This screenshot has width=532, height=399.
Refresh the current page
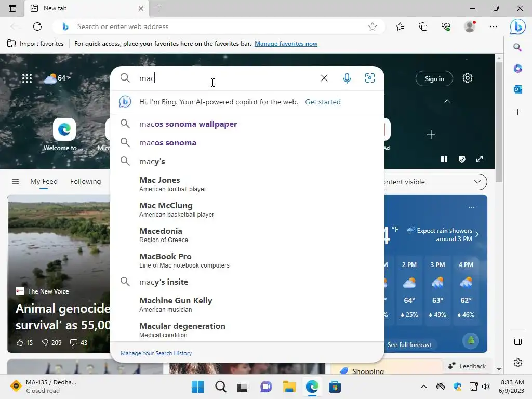coord(37,26)
